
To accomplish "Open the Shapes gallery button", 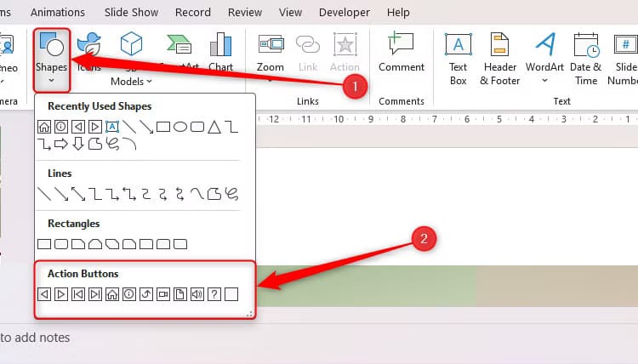I will click(52, 60).
